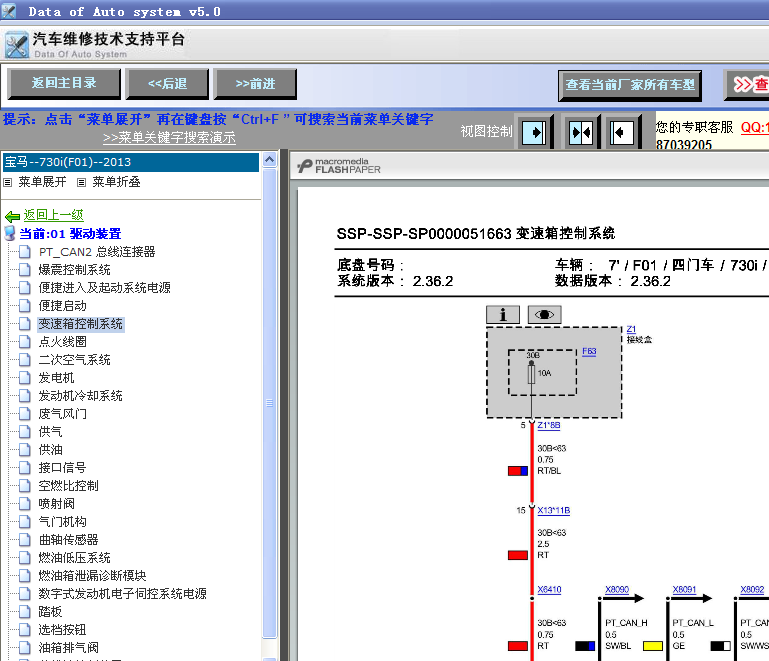Open the 菜单关键字搜索演示 link
This screenshot has height=661, width=769.
(x=169, y=137)
